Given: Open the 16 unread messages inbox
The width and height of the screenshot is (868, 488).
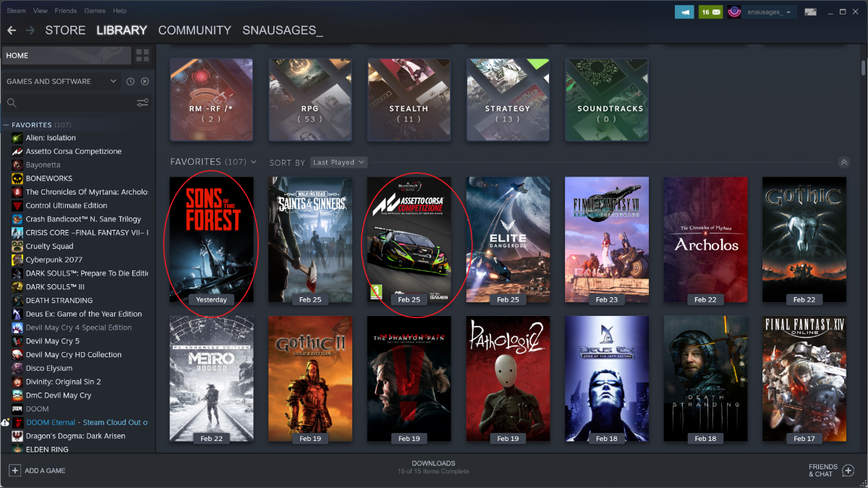Looking at the screenshot, I should pos(710,12).
